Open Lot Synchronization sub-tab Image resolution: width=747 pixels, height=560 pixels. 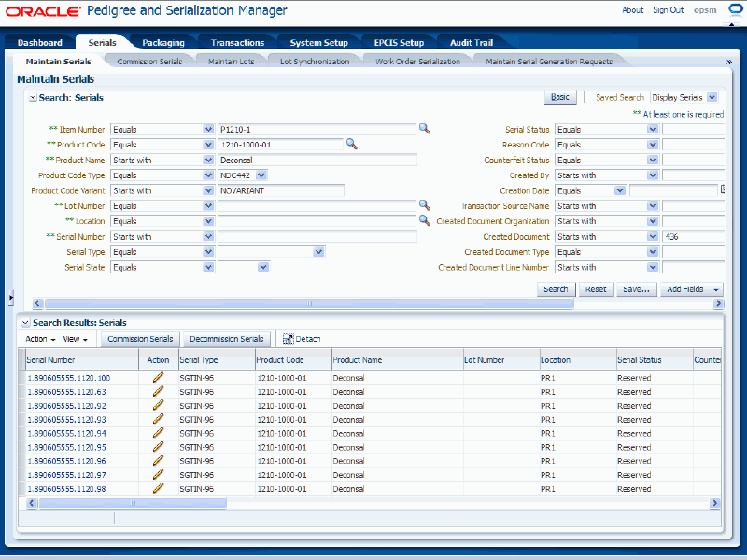(315, 62)
